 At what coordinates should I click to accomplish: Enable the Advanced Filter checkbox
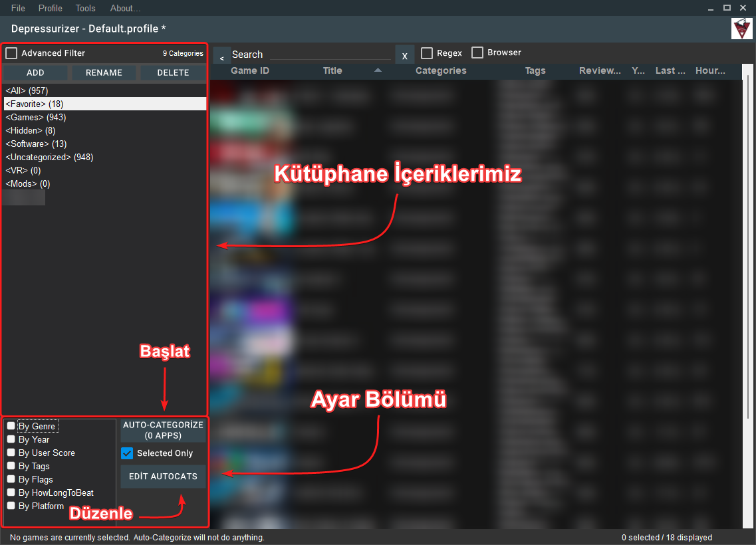coord(11,53)
